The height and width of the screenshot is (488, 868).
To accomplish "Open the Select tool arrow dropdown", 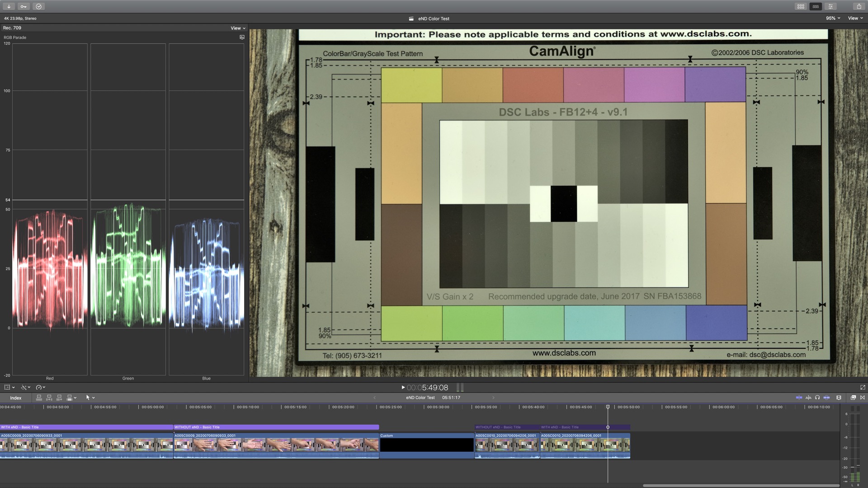I will click(90, 398).
